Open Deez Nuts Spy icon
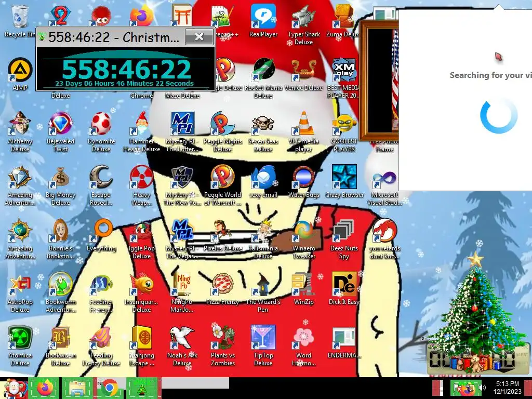This screenshot has height=399, width=532. coord(344,231)
